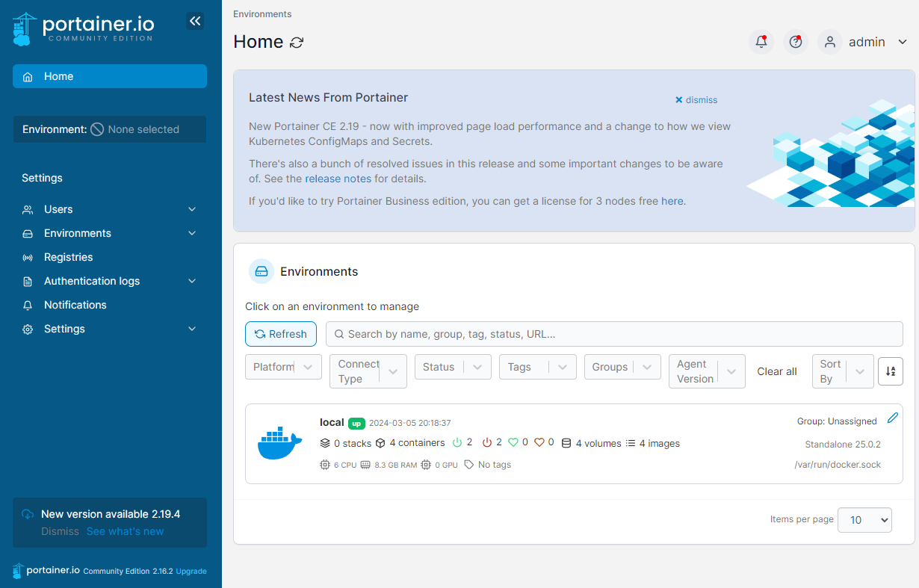Viewport: 919px width, 588px height.
Task: Open Authentication logs from the sidebar
Action: 91,281
